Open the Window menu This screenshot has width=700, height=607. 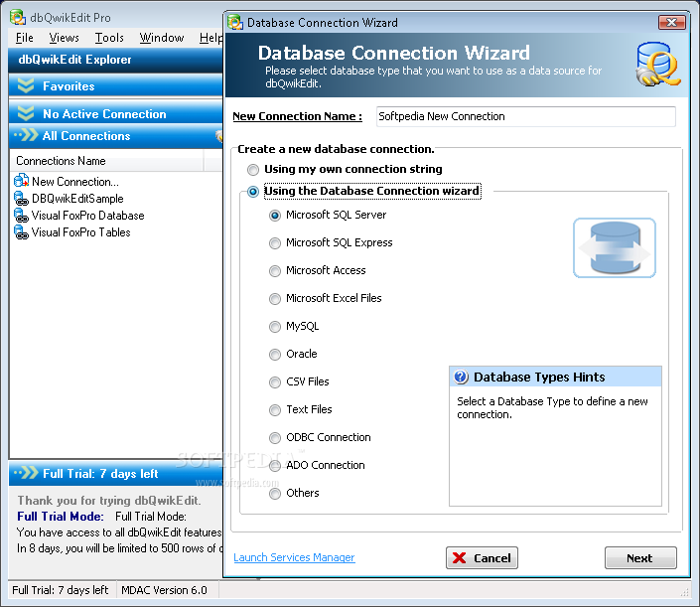[162, 38]
